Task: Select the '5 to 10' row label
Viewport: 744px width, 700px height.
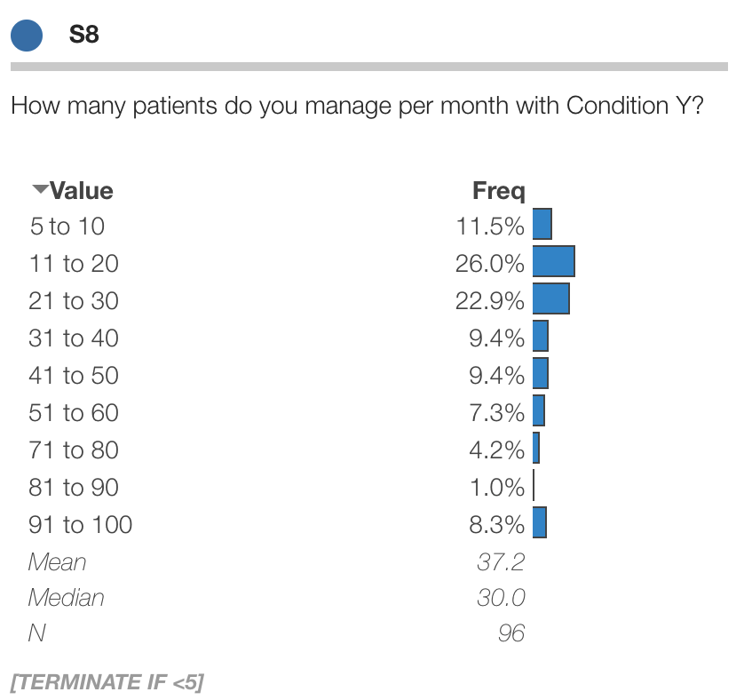Action: [67, 227]
